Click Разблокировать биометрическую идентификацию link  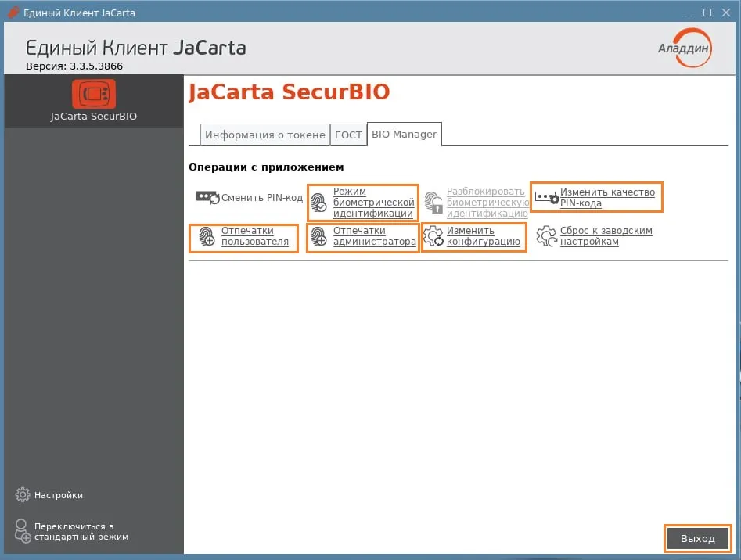tap(487, 203)
